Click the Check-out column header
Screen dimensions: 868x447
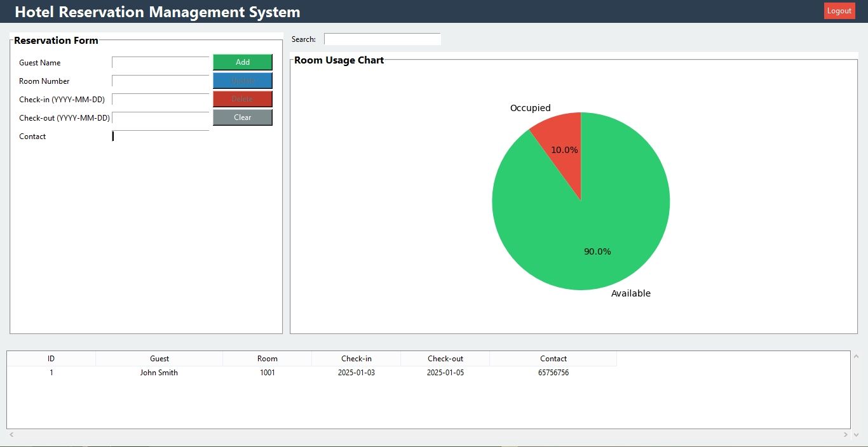[445, 359]
